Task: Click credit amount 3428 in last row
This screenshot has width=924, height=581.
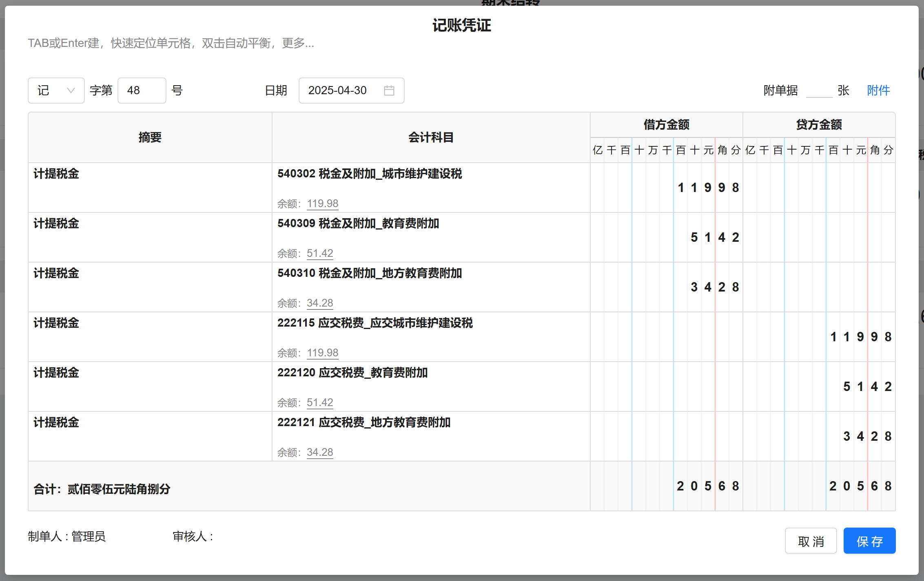Action: pyautogui.click(x=867, y=437)
